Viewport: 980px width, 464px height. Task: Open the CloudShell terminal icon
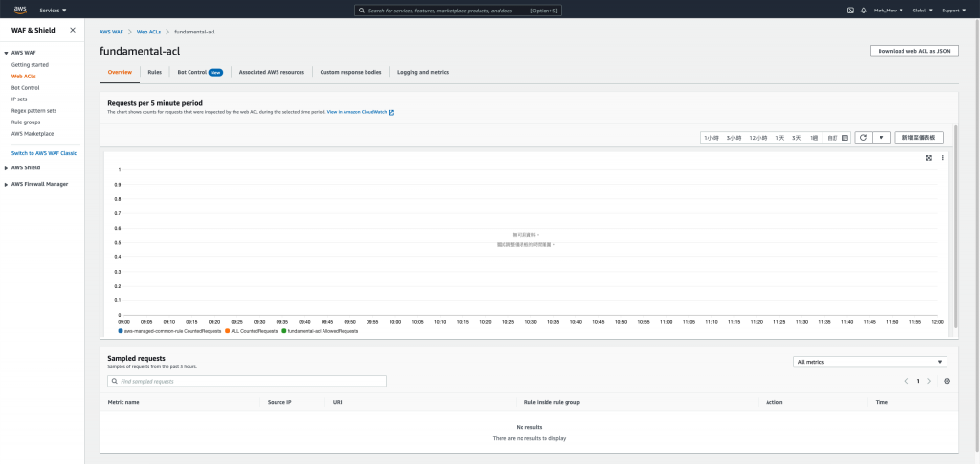tap(850, 10)
